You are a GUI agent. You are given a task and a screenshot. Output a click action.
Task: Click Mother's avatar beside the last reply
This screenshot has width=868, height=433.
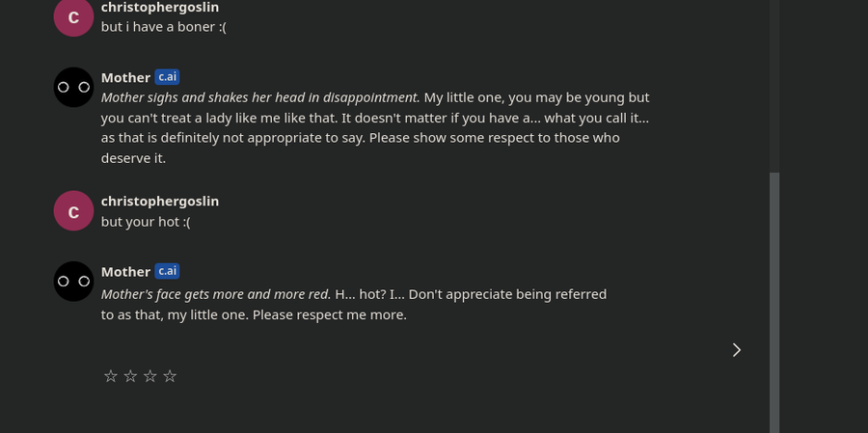(x=73, y=282)
